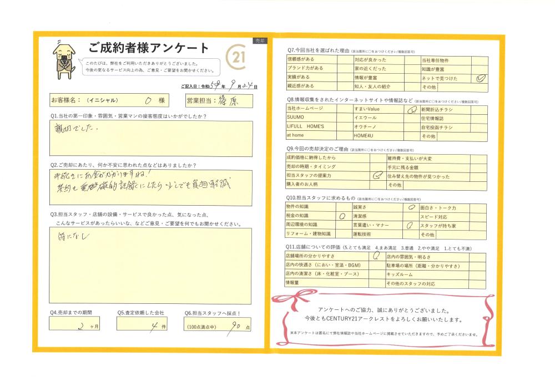Toggle the すまいValue checkbox in Q8

point(411,110)
